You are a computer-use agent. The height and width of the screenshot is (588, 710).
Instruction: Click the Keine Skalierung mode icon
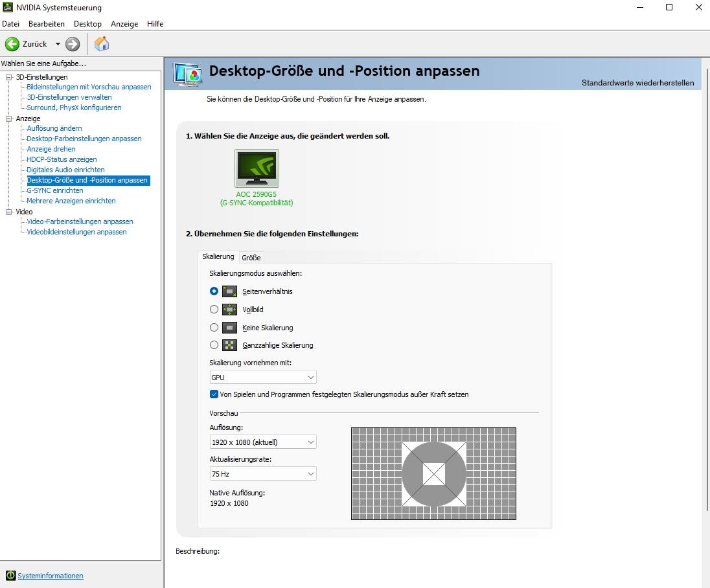tap(229, 328)
